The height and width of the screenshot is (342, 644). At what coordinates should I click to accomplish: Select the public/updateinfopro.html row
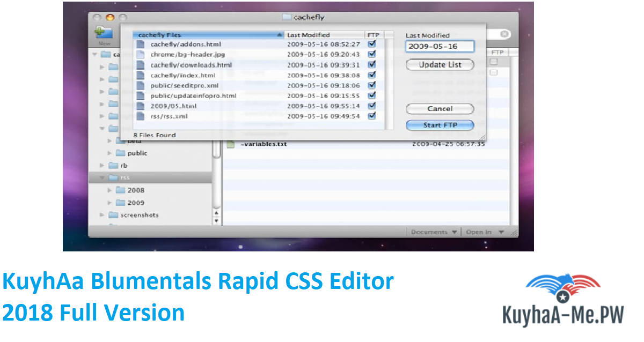point(259,96)
